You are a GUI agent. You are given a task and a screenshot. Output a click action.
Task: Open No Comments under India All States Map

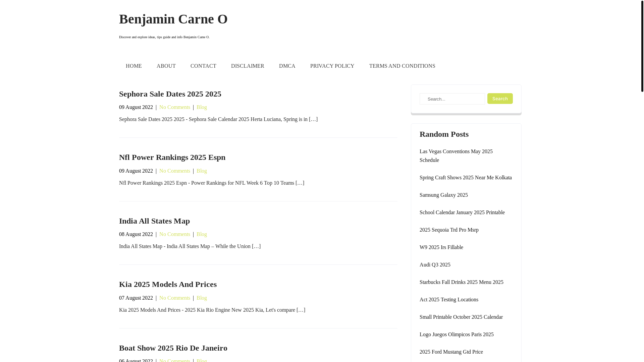[175, 234]
